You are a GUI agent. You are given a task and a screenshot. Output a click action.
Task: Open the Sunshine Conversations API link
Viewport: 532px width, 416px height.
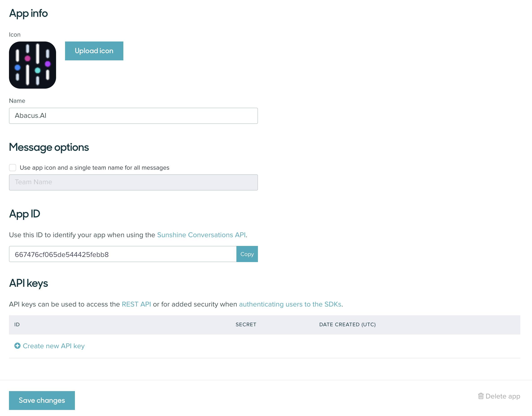click(x=201, y=235)
